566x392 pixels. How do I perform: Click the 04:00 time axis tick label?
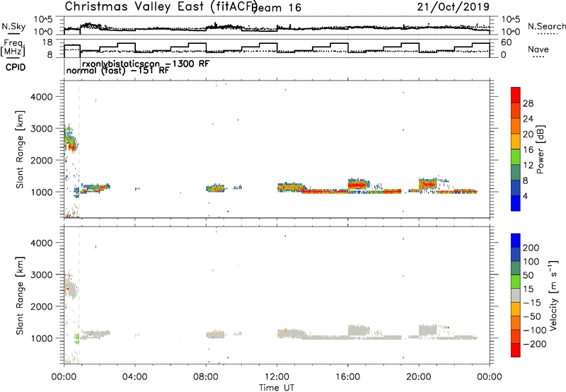[x=134, y=377]
